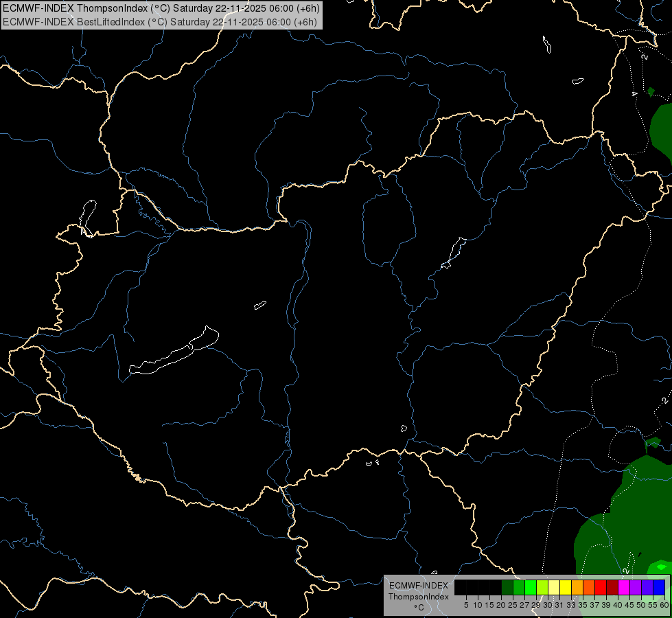Click the legend scale value '25'
Viewport: 672px width, 618px height.
click(513, 605)
